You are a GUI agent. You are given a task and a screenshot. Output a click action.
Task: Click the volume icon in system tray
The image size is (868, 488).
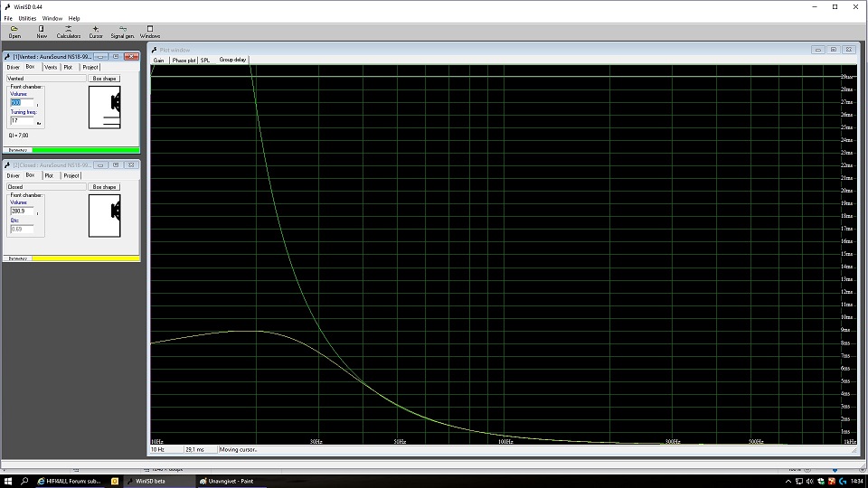click(810, 482)
